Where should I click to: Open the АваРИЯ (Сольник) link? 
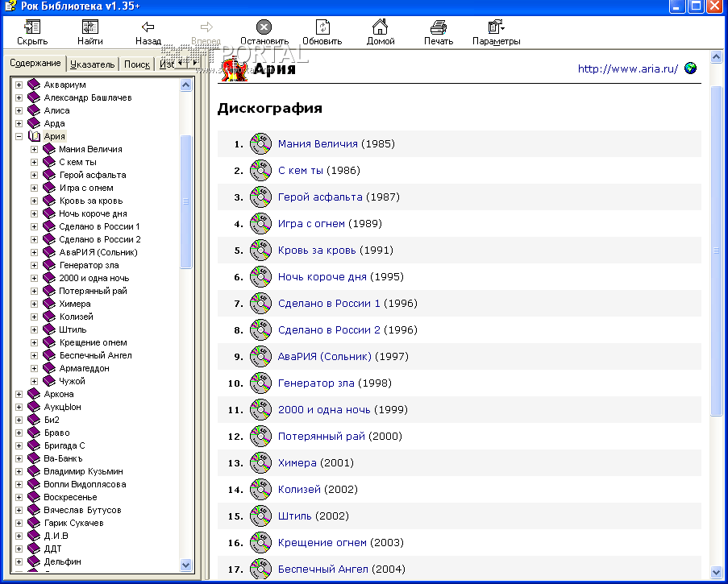click(325, 356)
